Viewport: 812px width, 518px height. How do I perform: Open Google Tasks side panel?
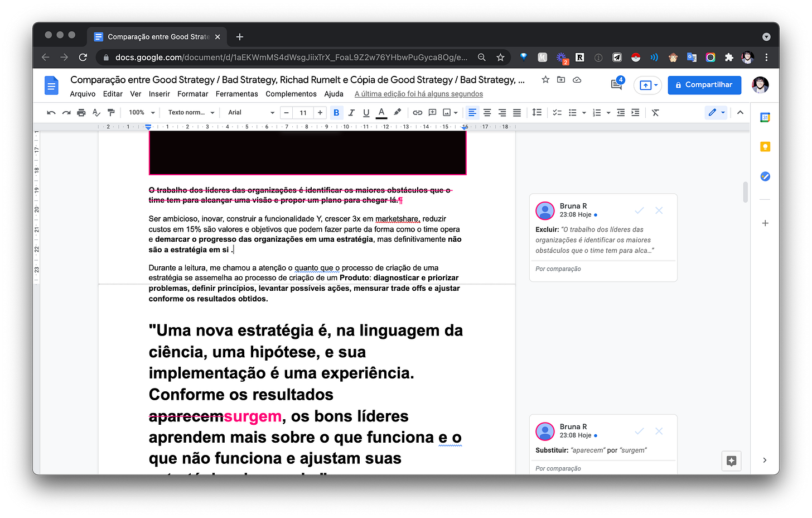(x=765, y=176)
